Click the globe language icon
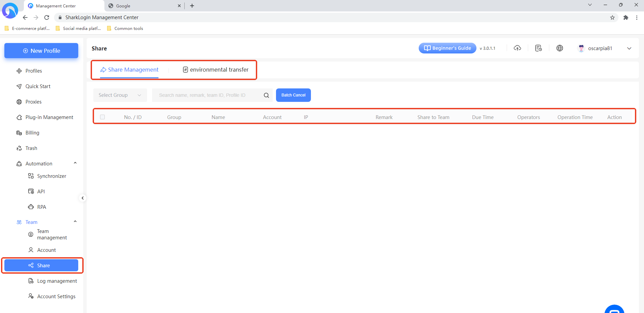Viewport: 644px width, 313px height. pyautogui.click(x=560, y=48)
